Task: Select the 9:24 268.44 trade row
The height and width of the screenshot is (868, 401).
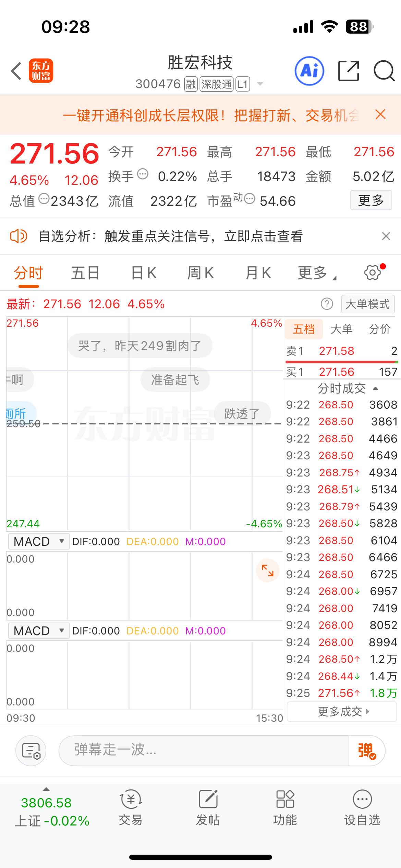Action: 342,676
